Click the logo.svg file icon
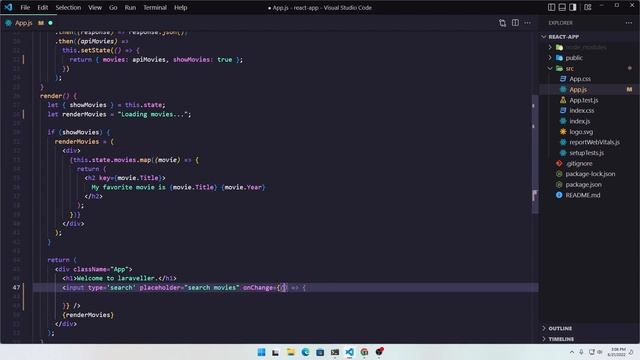Screen dimensions: 640x360 563,132
